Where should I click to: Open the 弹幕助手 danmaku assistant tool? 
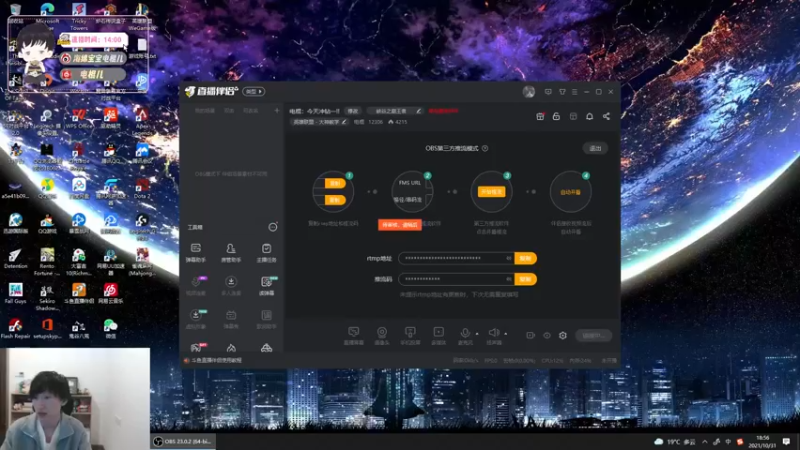[196, 253]
